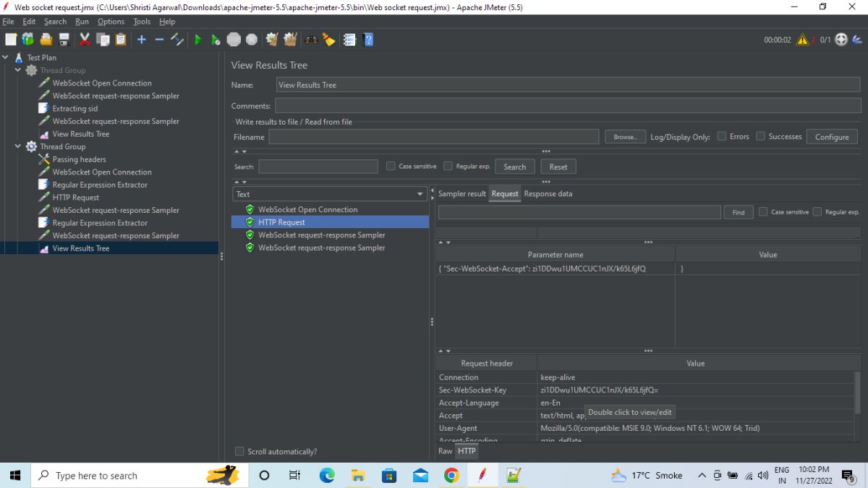Select WebSocket Open Connection in the results list
Viewport: 868px width, 488px height.
(x=307, y=209)
